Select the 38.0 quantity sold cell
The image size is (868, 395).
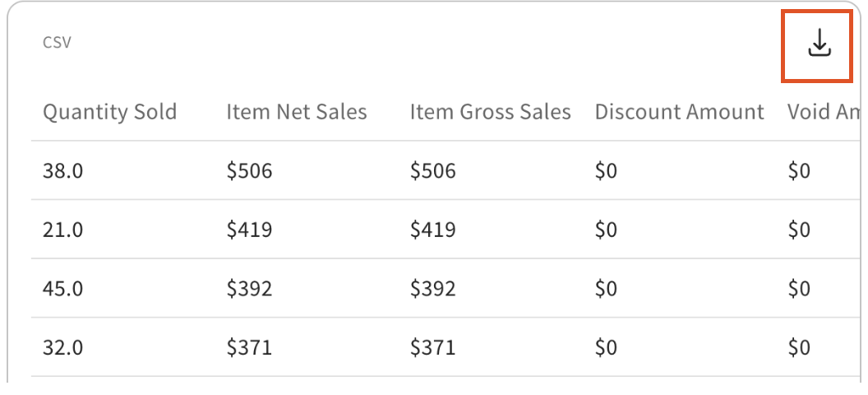tap(63, 170)
